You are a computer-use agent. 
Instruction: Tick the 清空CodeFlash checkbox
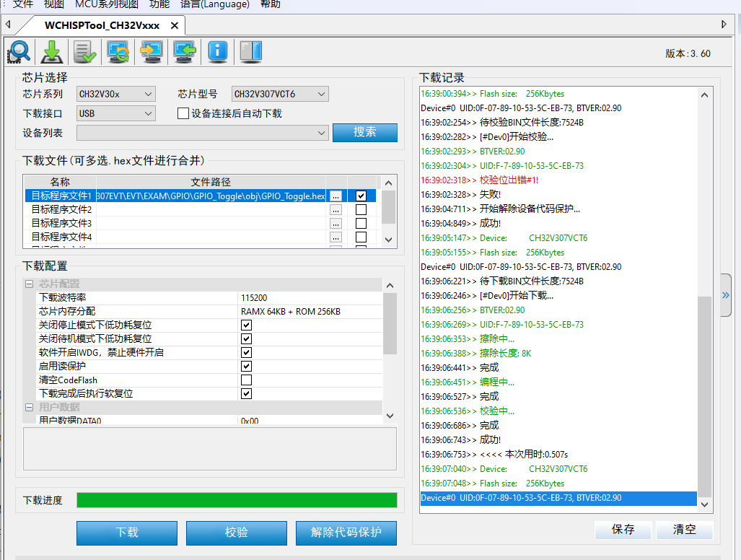point(246,380)
